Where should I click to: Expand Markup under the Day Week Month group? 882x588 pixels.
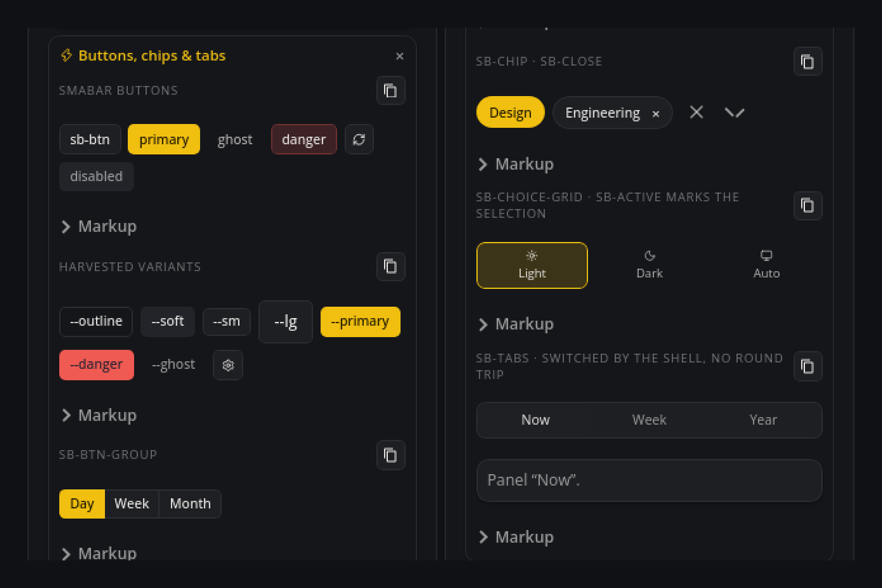[x=99, y=553]
